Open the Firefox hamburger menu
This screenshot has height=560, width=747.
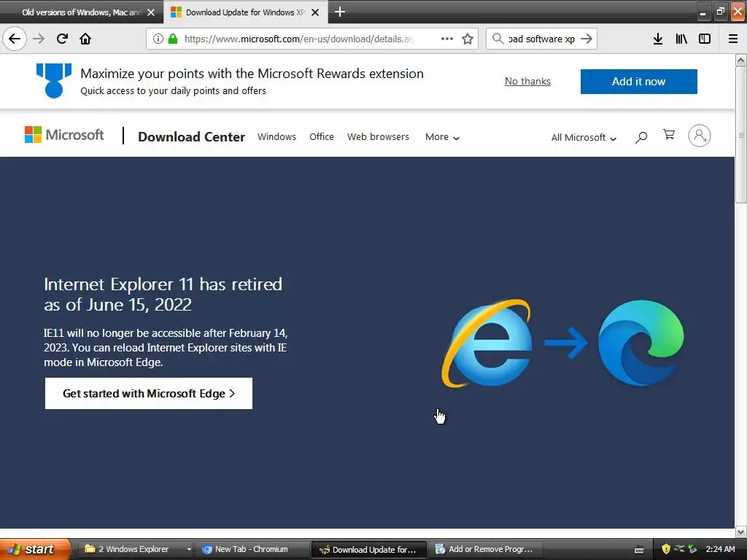click(733, 39)
